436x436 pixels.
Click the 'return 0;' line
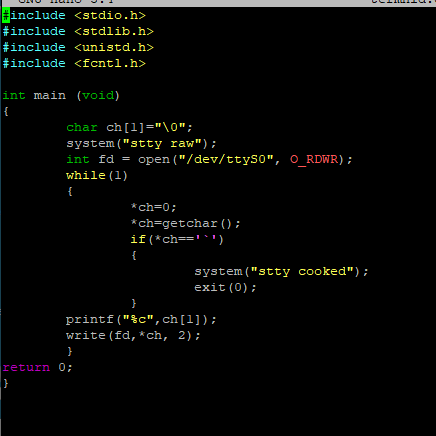pyautogui.click(x=37, y=367)
